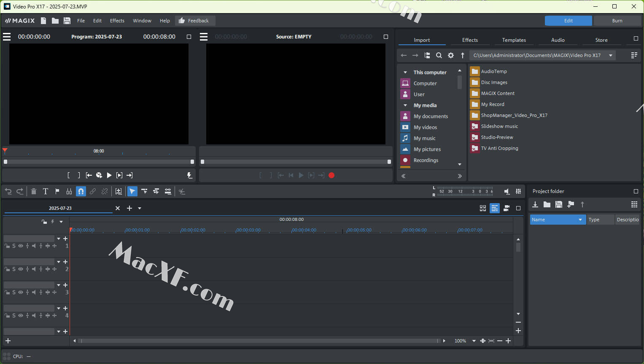The height and width of the screenshot is (364, 644).
Task: Search files with magnifier icon in Import
Action: point(439,55)
